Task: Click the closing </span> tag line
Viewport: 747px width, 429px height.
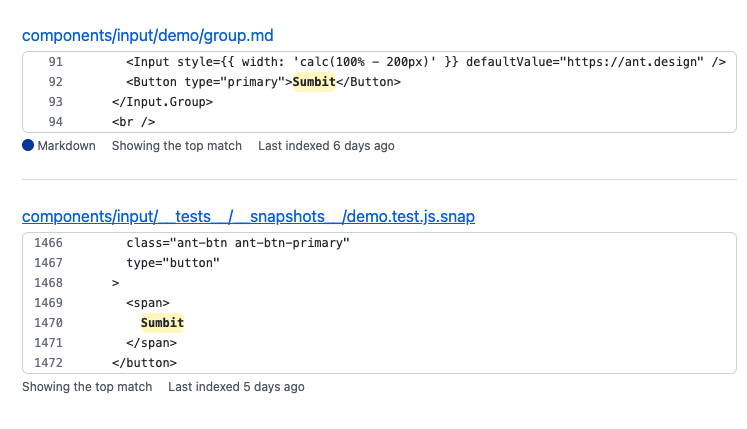Action: (x=151, y=343)
